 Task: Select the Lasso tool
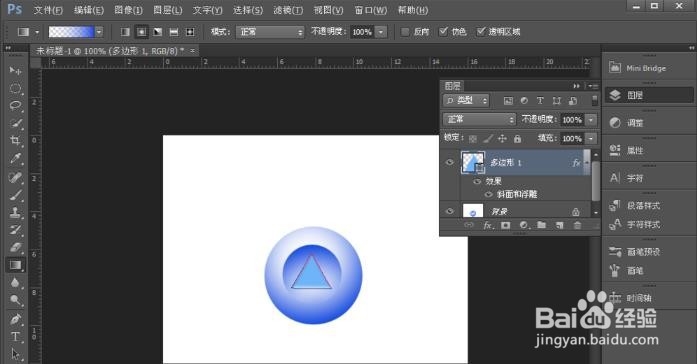15,106
